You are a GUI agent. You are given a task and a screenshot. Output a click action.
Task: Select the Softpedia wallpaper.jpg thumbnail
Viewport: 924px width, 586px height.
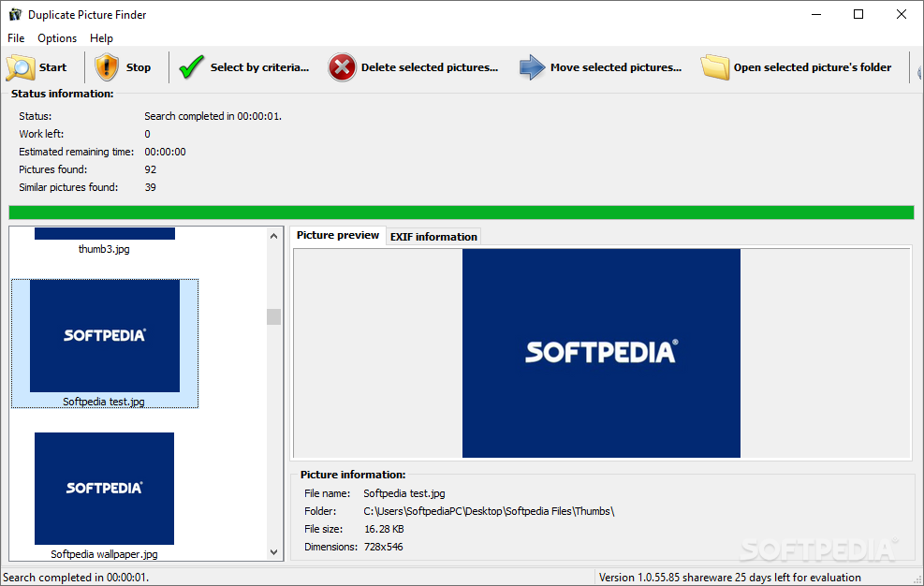(x=104, y=489)
